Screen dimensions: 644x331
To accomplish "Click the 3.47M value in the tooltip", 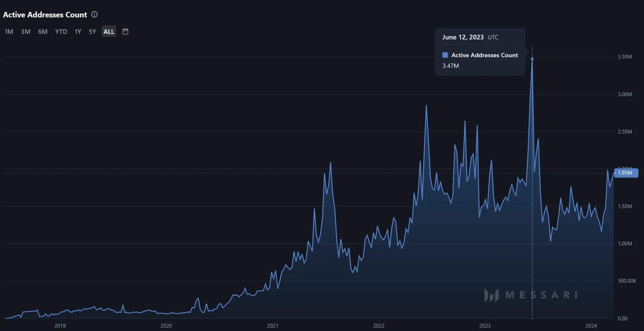I will click(451, 66).
